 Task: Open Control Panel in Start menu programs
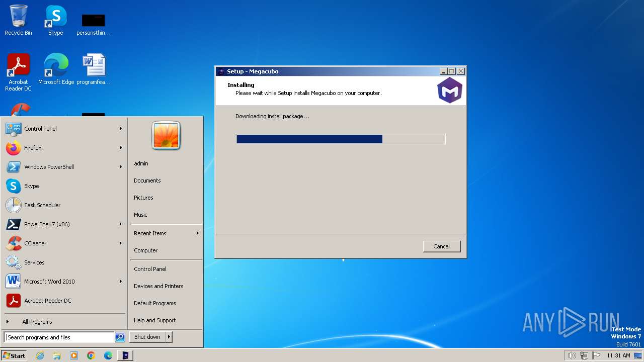[x=64, y=129]
